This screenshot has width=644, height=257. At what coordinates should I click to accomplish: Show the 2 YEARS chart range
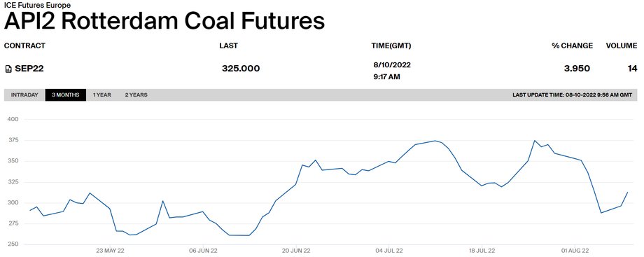136,95
